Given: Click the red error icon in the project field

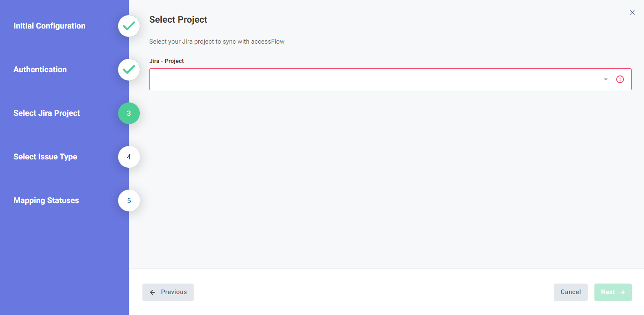Looking at the screenshot, I should (x=620, y=79).
